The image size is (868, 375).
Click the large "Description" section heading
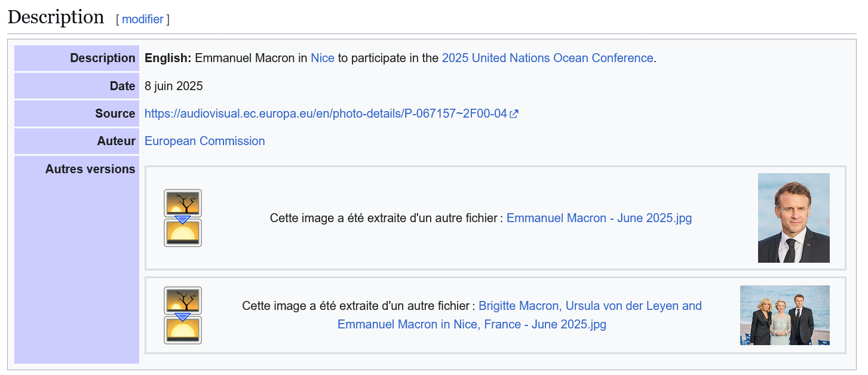pos(56,17)
